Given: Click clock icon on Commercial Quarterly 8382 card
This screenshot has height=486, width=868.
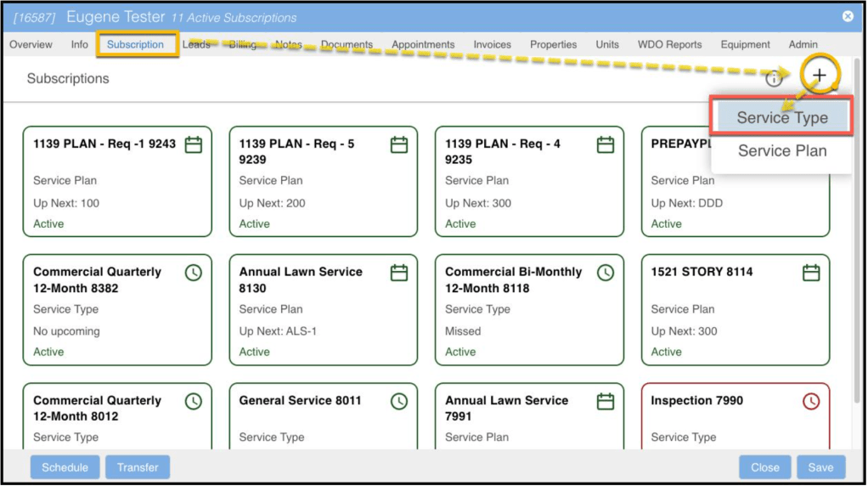Looking at the screenshot, I should 194,273.
